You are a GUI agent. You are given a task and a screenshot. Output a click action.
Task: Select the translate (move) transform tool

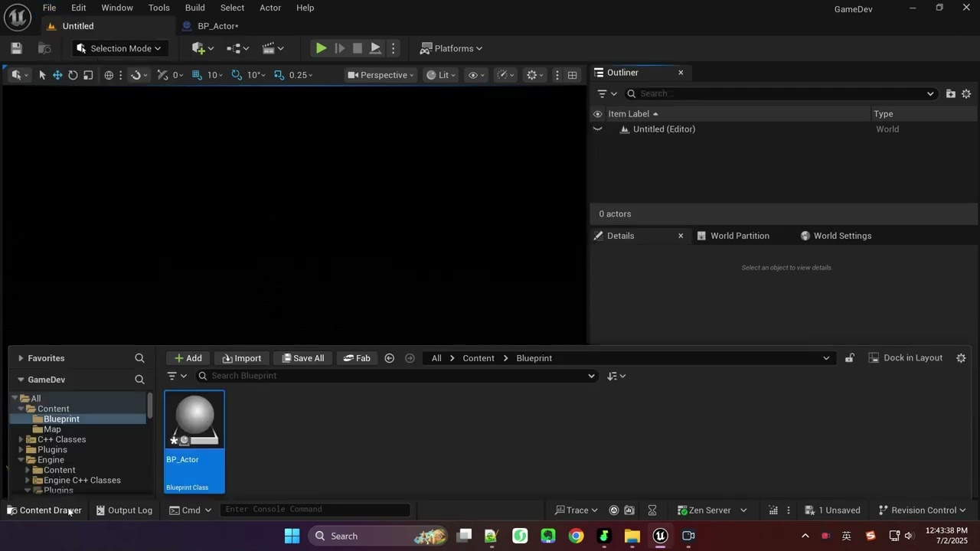click(57, 75)
